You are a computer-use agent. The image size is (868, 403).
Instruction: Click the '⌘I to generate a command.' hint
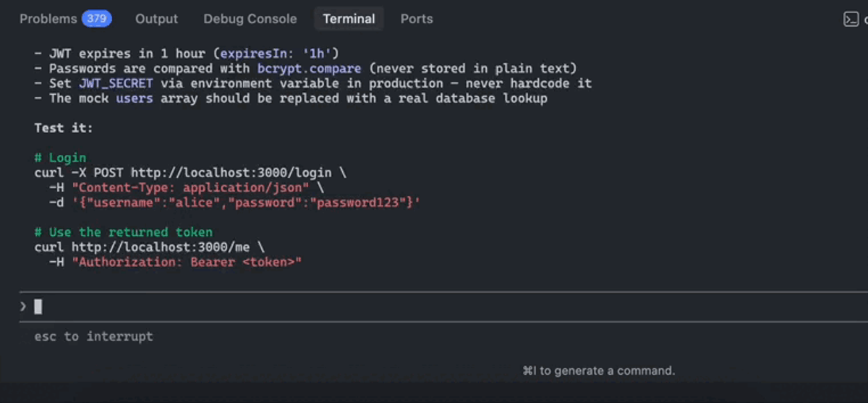click(x=598, y=370)
